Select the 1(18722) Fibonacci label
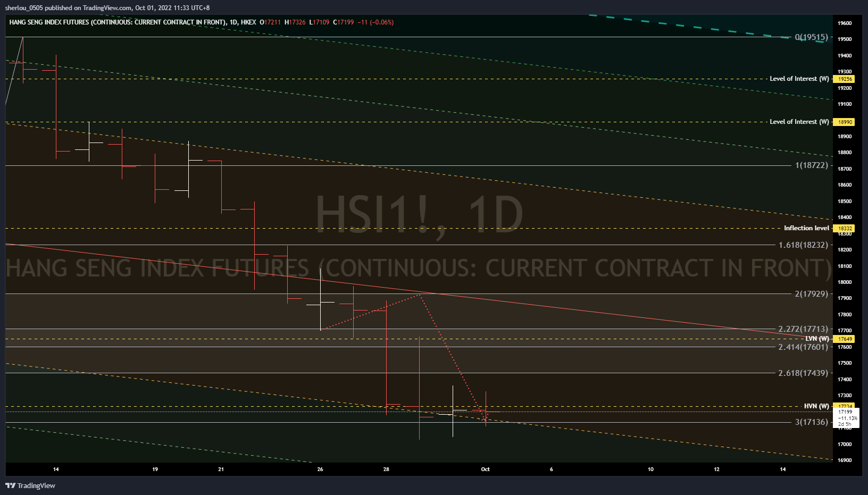 click(812, 165)
